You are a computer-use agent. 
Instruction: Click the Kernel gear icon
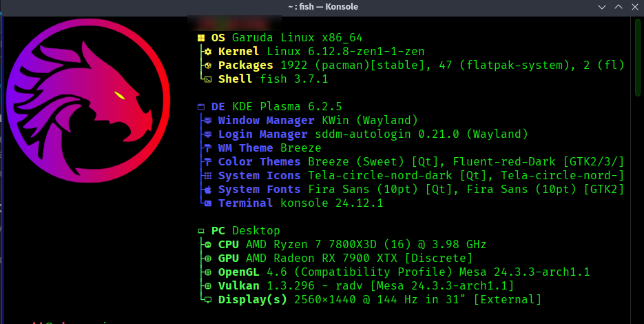[x=208, y=52]
